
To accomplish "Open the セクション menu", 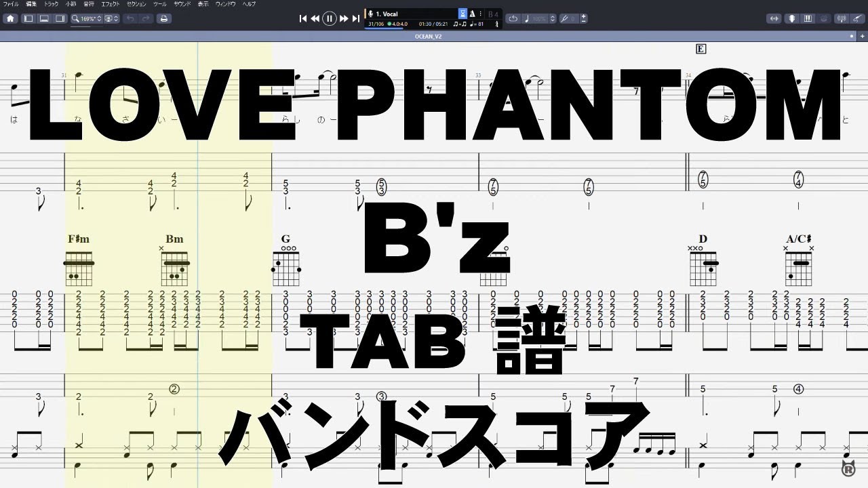I will click(x=137, y=4).
